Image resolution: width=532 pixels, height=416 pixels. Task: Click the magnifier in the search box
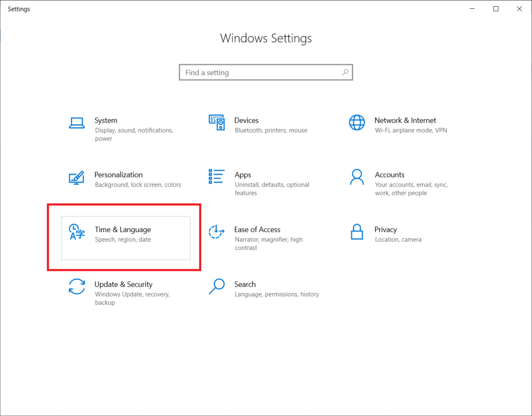coord(345,72)
